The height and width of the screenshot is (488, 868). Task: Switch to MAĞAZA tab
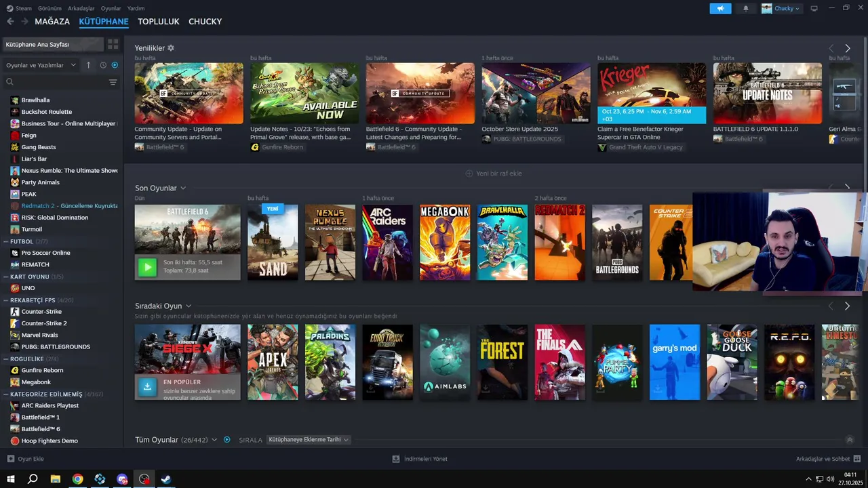click(52, 22)
